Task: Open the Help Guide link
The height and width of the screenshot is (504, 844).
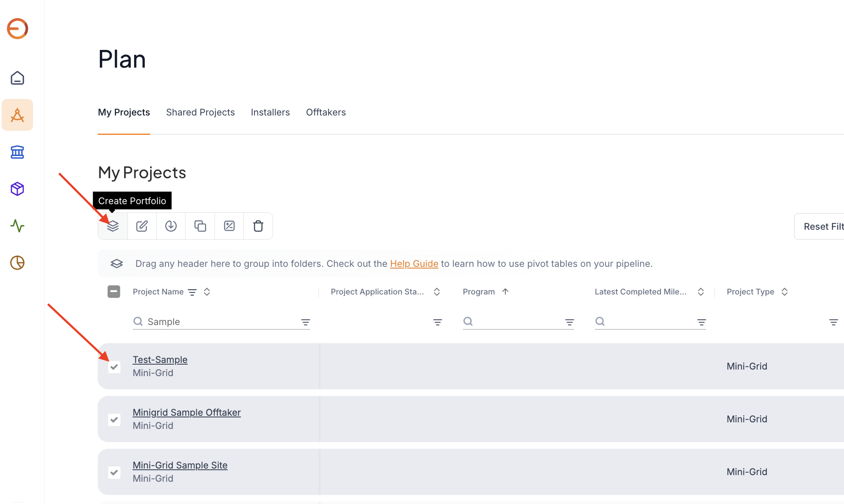Action: pos(414,264)
